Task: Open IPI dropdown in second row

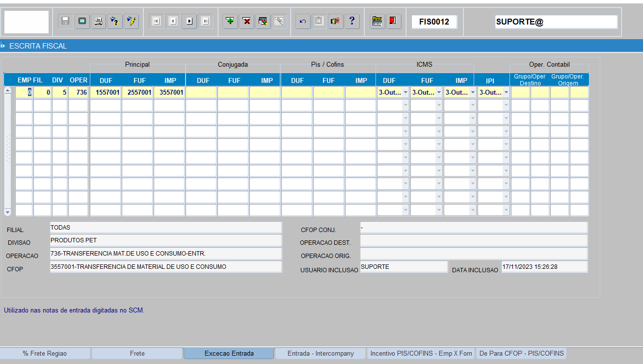Action: (506, 105)
